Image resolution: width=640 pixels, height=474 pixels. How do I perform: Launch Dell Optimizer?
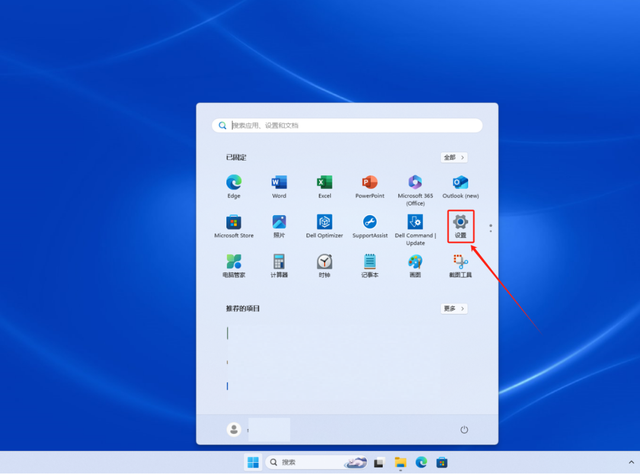pyautogui.click(x=324, y=226)
